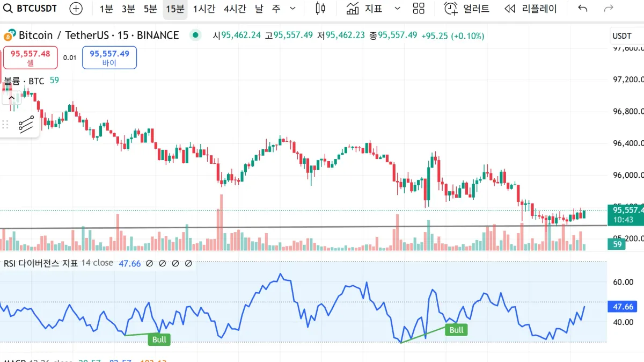644x362 pixels.
Task: Click the RSI 다이버전스 지표 legend title
Action: (x=41, y=263)
